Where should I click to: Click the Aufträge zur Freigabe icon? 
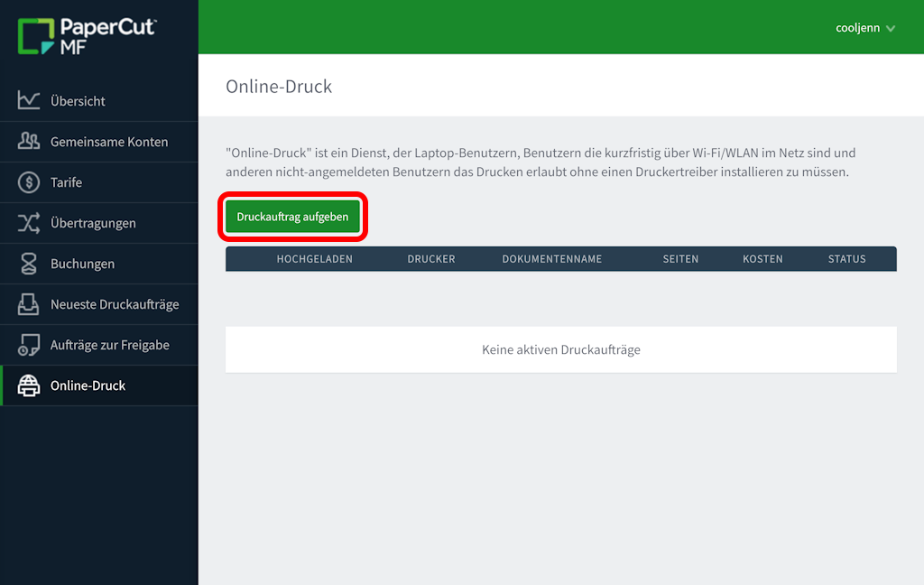pyautogui.click(x=29, y=345)
